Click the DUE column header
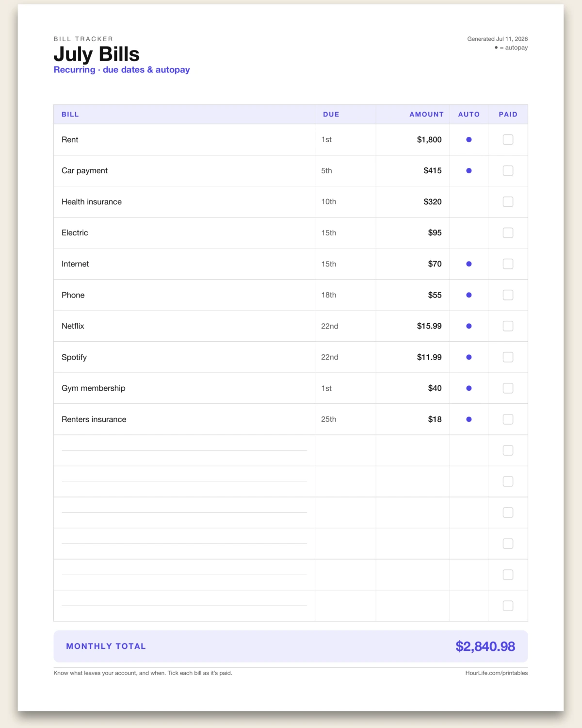This screenshot has width=582, height=728. (331, 115)
